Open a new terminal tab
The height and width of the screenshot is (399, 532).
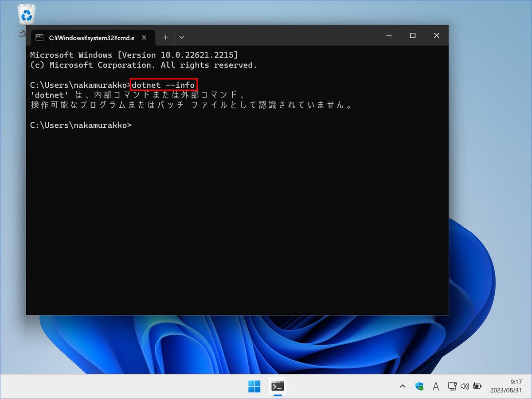coord(165,37)
